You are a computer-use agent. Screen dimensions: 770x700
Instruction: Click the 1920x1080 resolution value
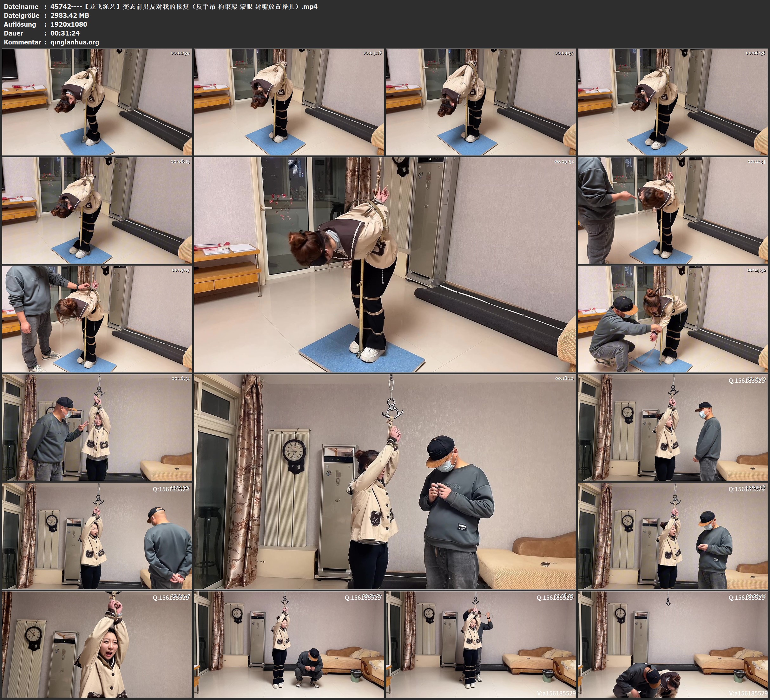coord(69,24)
